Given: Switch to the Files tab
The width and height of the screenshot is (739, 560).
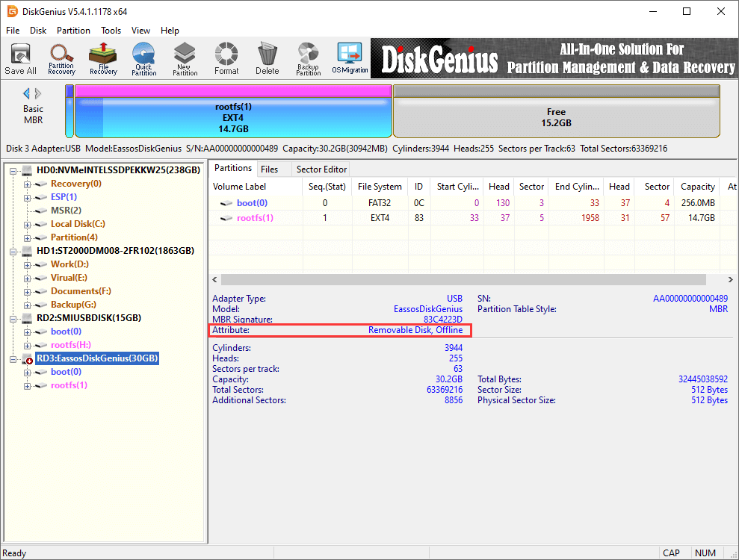Looking at the screenshot, I should [269, 169].
